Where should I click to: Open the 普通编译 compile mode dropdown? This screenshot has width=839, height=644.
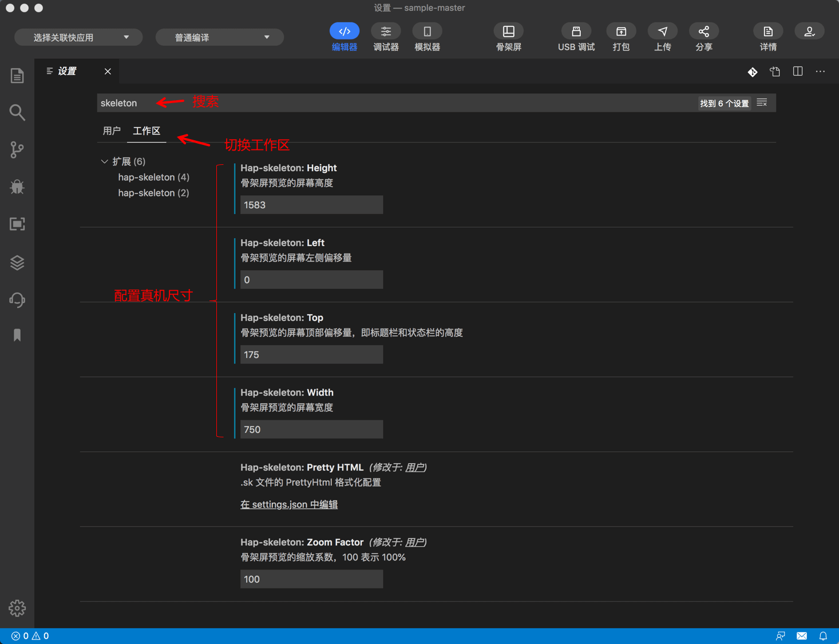220,38
